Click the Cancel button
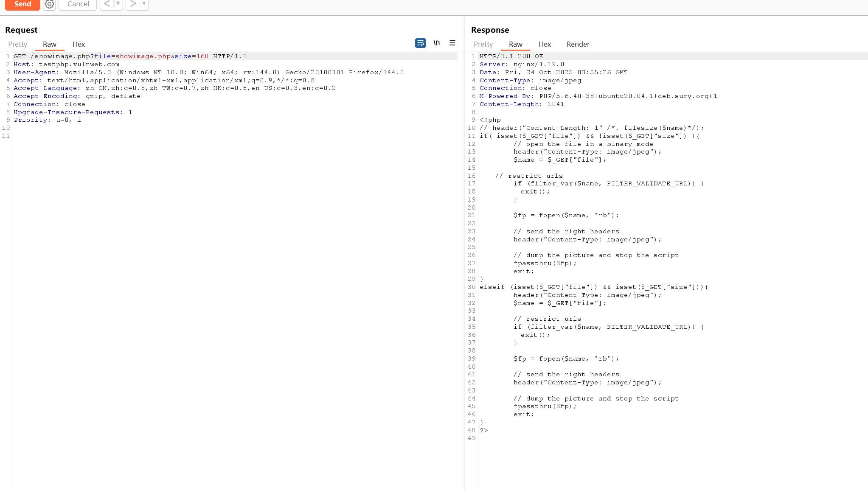The image size is (868, 490). pos(78,4)
